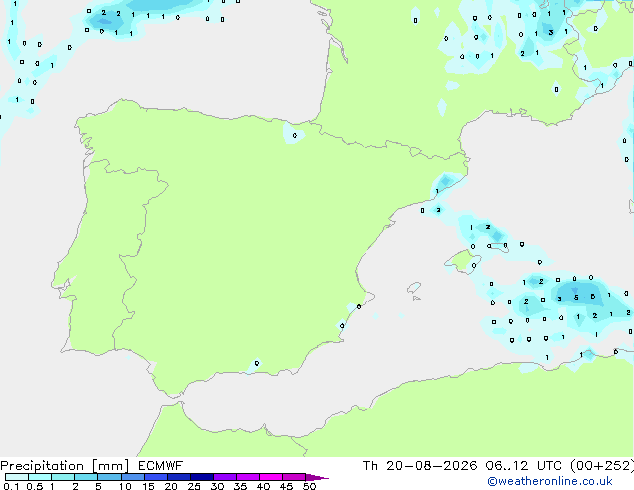Click the '0.5' legend scale label

pyautogui.click(x=34, y=486)
